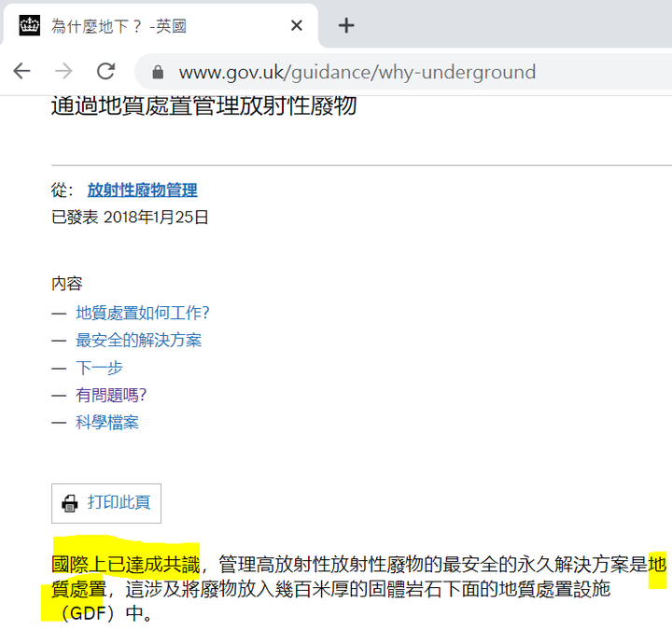Click the highlighted 國際上已達成共識 text

coord(126,564)
